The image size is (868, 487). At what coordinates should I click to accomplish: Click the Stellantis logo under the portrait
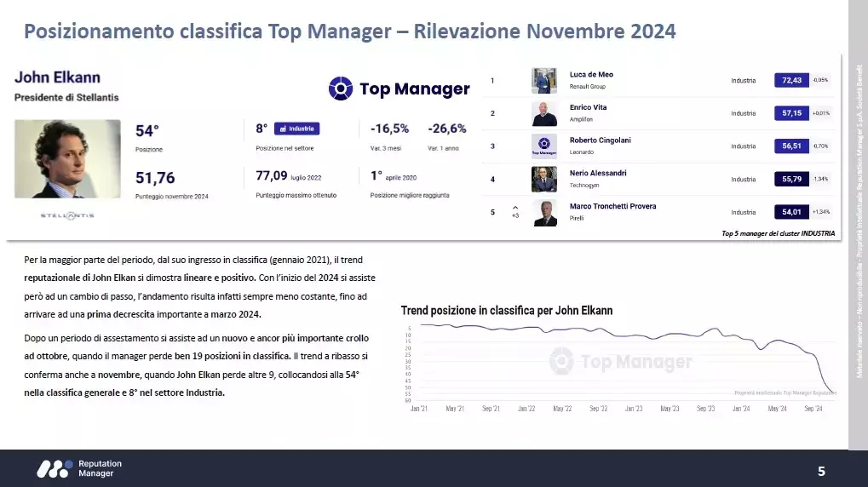coord(67,215)
